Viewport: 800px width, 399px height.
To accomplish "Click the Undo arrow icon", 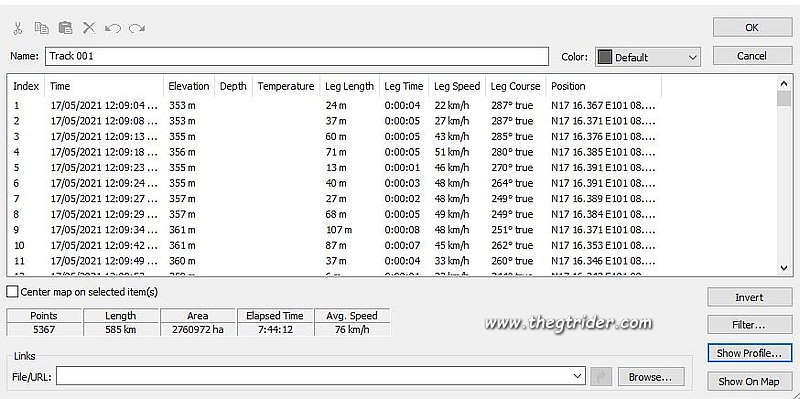I will 113,28.
